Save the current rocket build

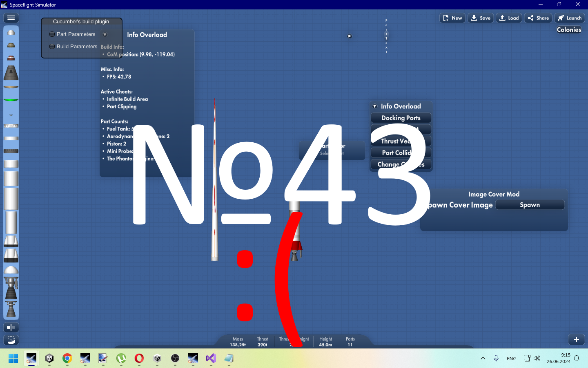(481, 18)
